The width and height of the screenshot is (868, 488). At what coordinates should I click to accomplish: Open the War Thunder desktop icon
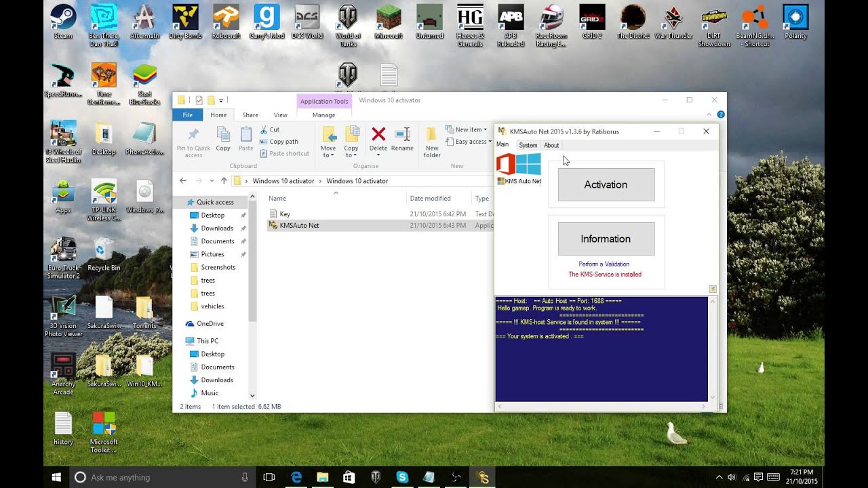tap(673, 22)
